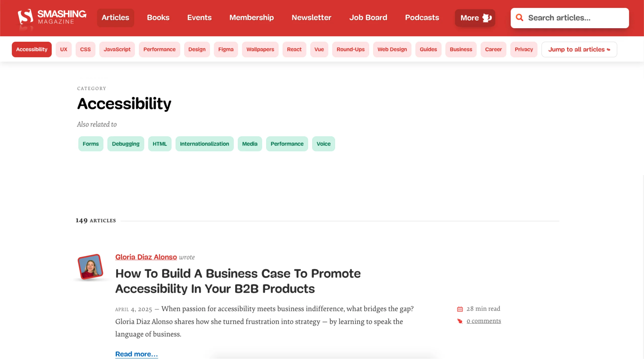Select the Voice related tag

tap(323, 144)
